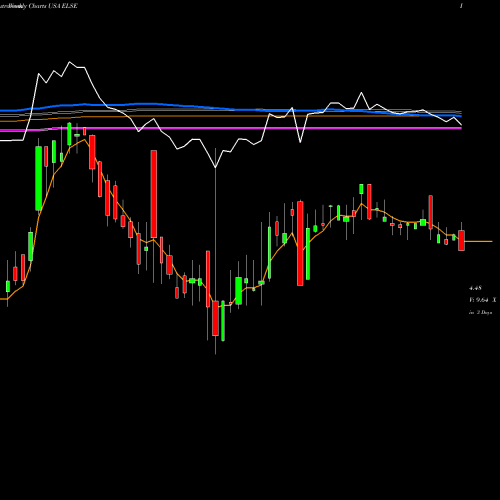
Task: Click the "V: 9.64" volume label
Action: pyautogui.click(x=479, y=300)
